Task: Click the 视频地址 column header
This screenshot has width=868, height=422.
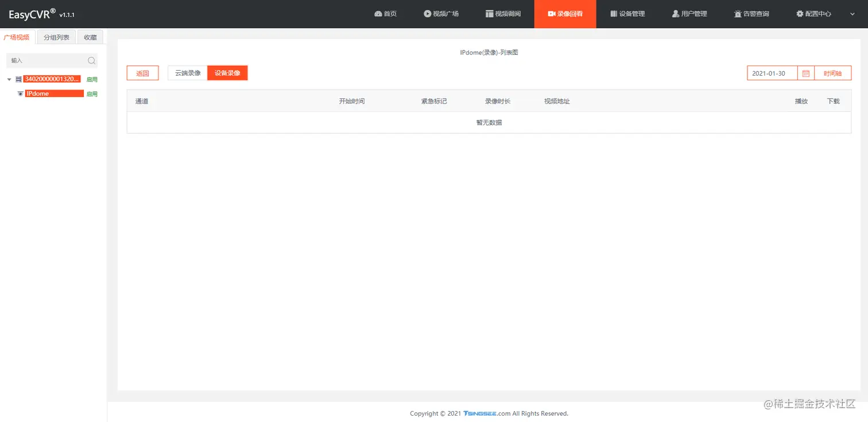Action: [557, 101]
